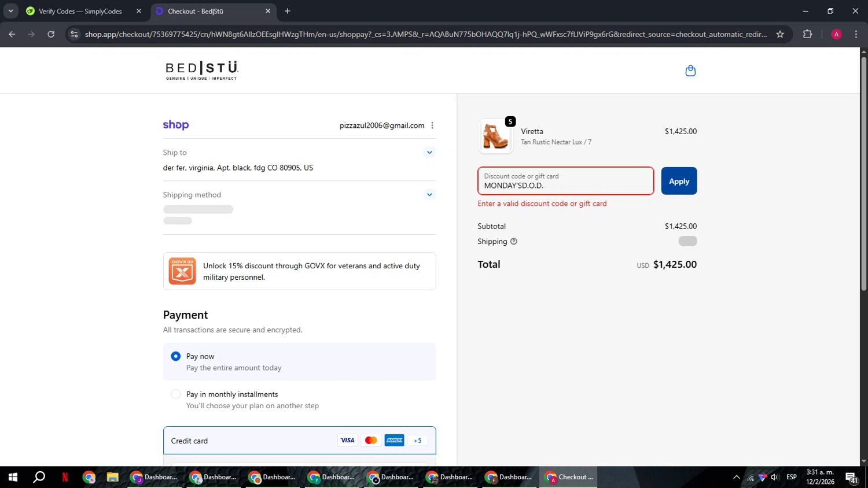Viewport: 868px width, 488px height.
Task: Click the Mastercard icon
Action: (x=371, y=441)
